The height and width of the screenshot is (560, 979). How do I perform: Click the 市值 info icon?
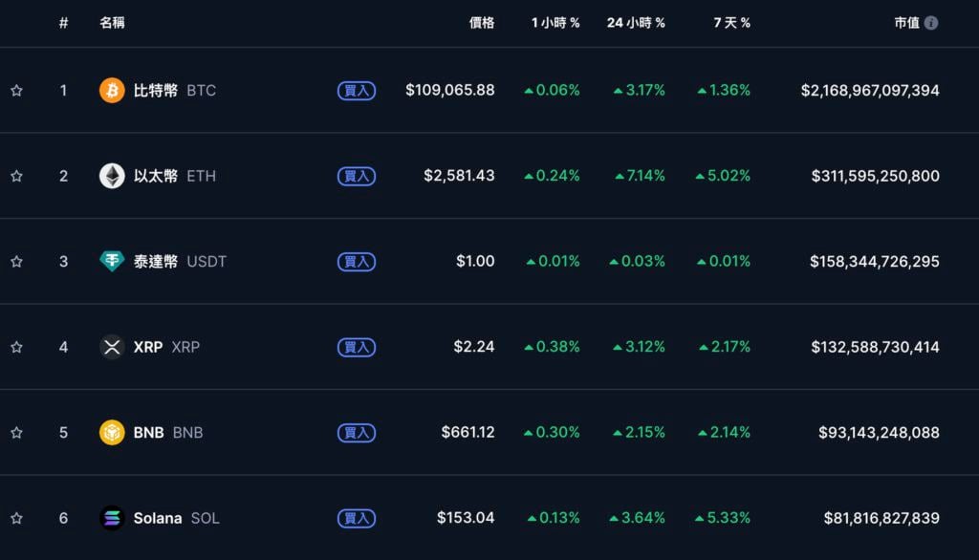click(931, 23)
